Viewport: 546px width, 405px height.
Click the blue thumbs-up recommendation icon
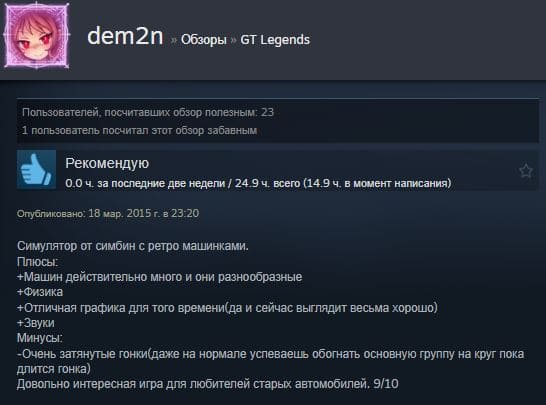click(x=37, y=170)
